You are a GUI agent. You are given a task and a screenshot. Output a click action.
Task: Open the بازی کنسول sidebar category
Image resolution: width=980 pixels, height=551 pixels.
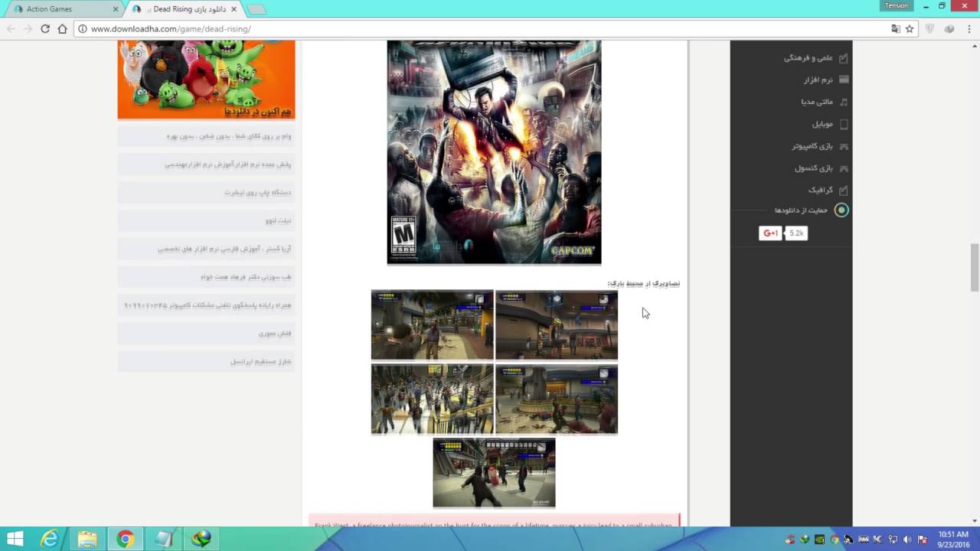pos(814,168)
